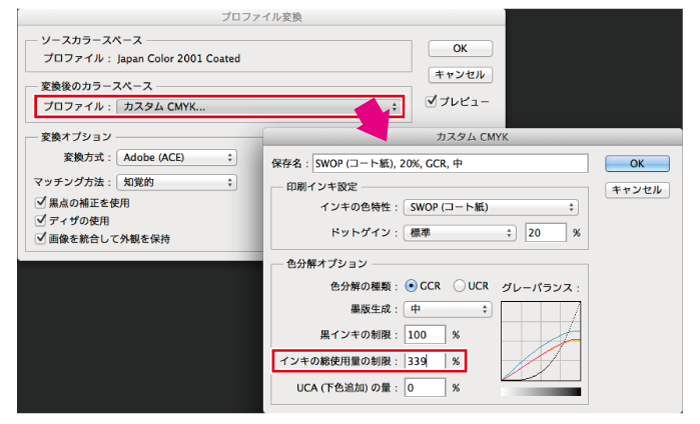
Task: Open the カスタム CMYK... profile dropdown
Action: (x=258, y=107)
